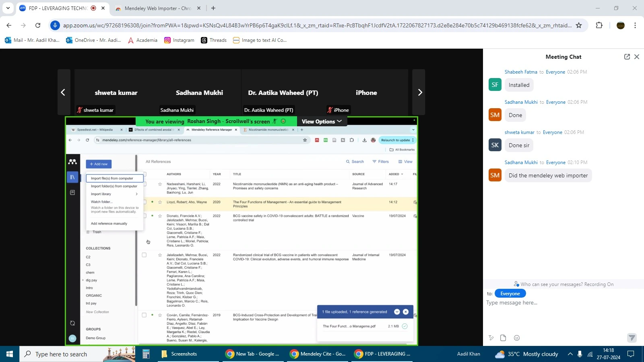
Task: Open the Academia bookmark
Action: 143,40
